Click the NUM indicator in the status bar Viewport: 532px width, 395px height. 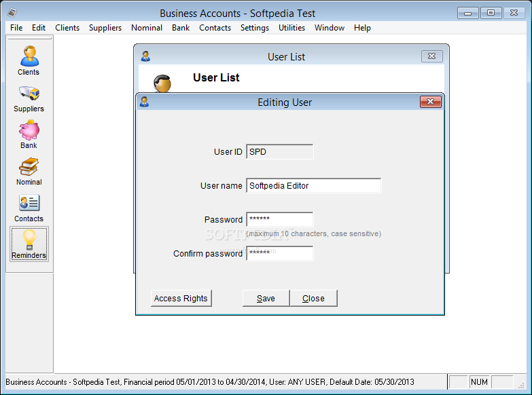click(x=479, y=382)
